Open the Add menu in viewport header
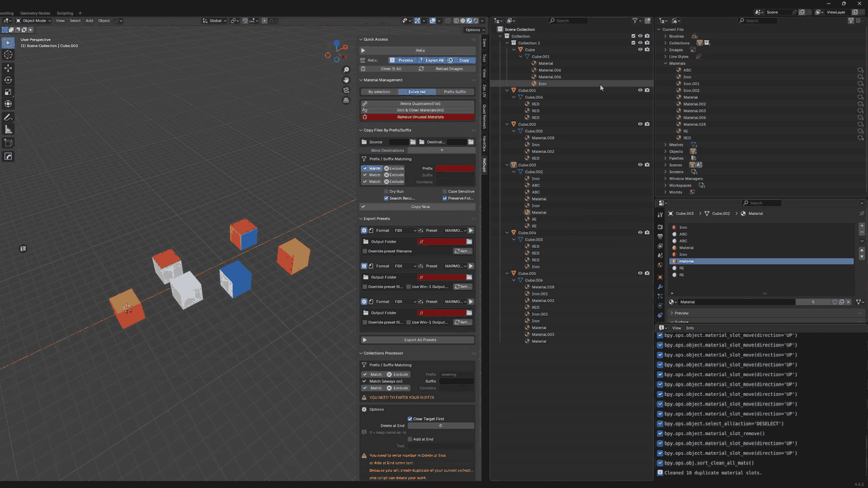Viewport: 868px width, 488px height. pos(89,21)
